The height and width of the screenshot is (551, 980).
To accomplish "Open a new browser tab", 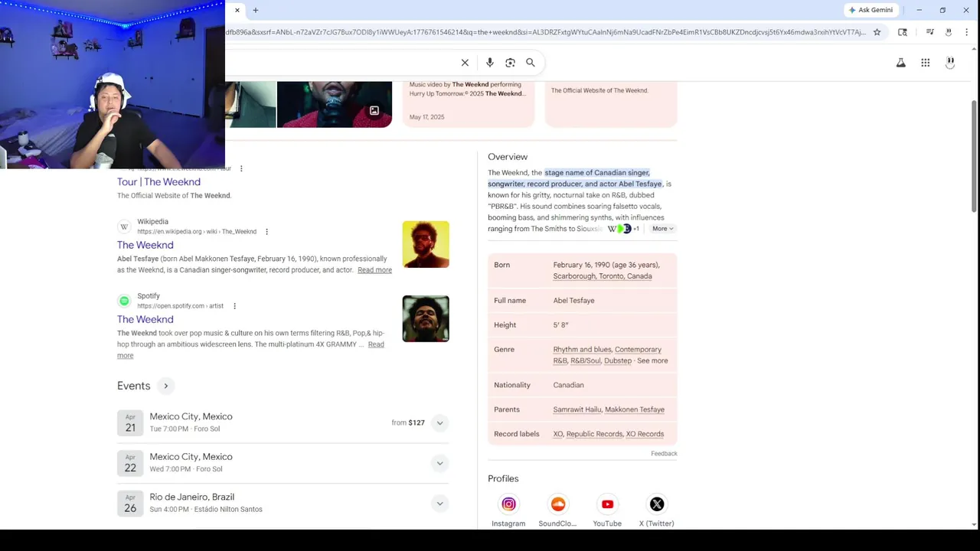I will pos(256,10).
